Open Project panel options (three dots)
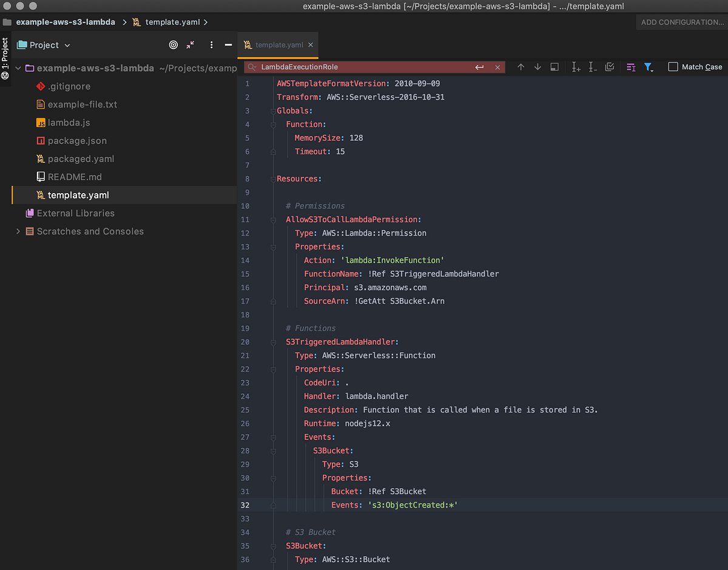Viewport: 728px width, 570px height. pos(211,45)
